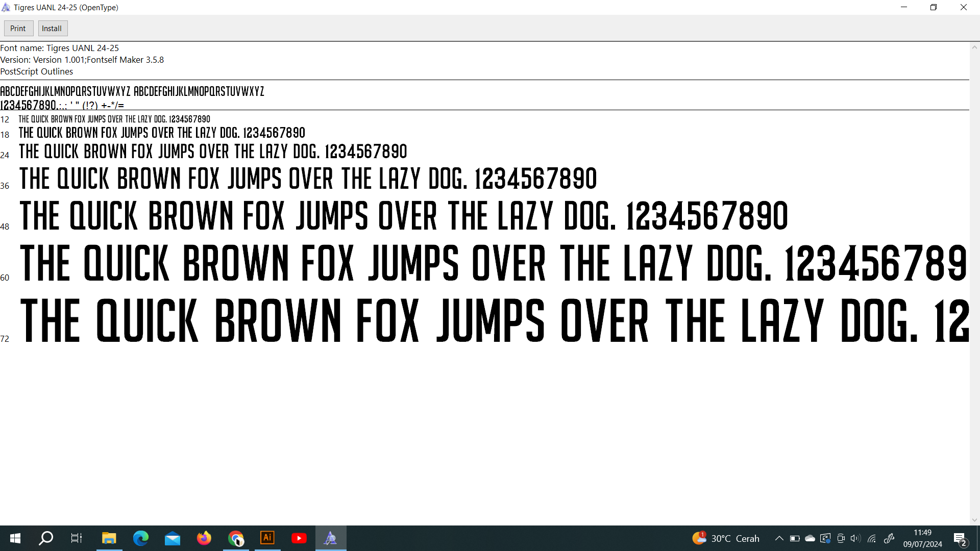Open the clock and date calendar

922,538
